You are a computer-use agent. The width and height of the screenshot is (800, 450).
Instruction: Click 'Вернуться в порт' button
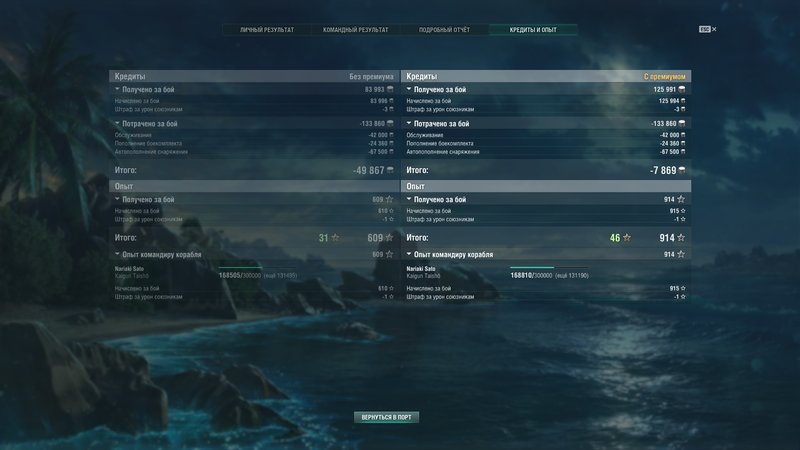pyautogui.click(x=386, y=417)
